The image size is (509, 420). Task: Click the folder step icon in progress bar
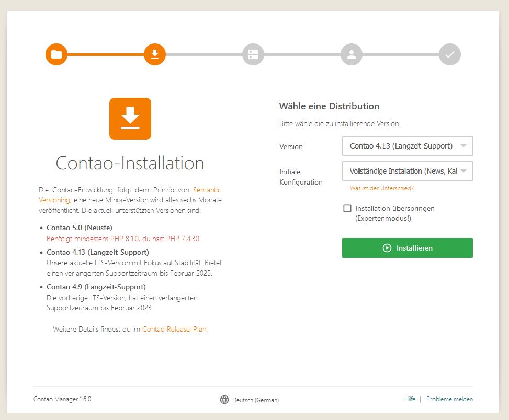(x=56, y=54)
